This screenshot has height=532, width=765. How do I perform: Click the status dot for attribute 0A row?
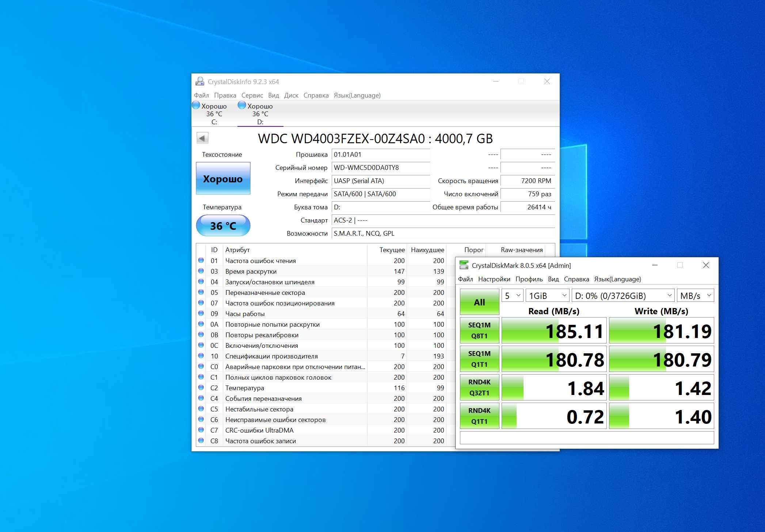pos(201,324)
